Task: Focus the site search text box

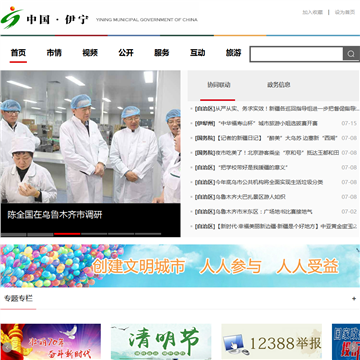Action: tap(297, 54)
